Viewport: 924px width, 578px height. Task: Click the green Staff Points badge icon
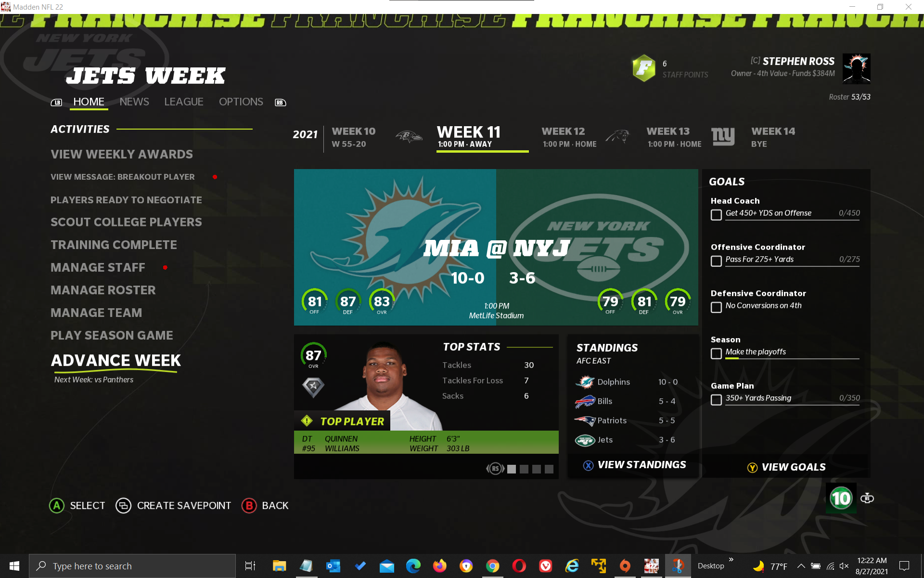pyautogui.click(x=643, y=68)
